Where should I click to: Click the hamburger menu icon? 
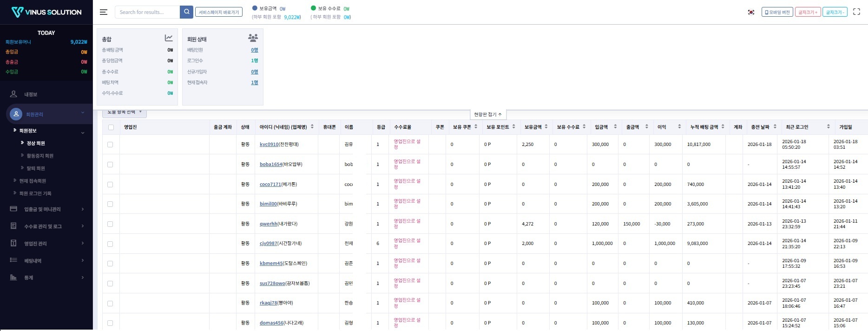point(104,12)
